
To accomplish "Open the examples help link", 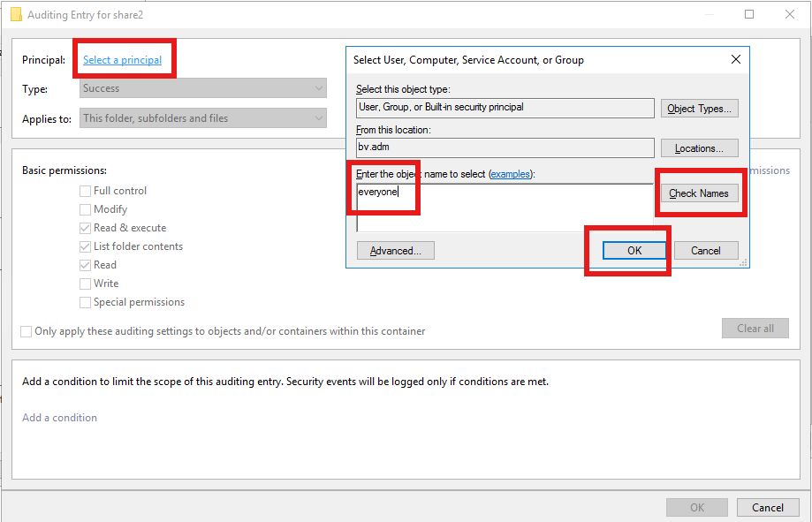I will tap(511, 174).
